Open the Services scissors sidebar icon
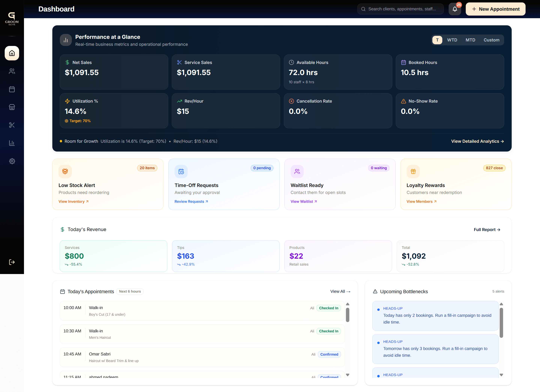This screenshot has height=392, width=540. click(12, 125)
